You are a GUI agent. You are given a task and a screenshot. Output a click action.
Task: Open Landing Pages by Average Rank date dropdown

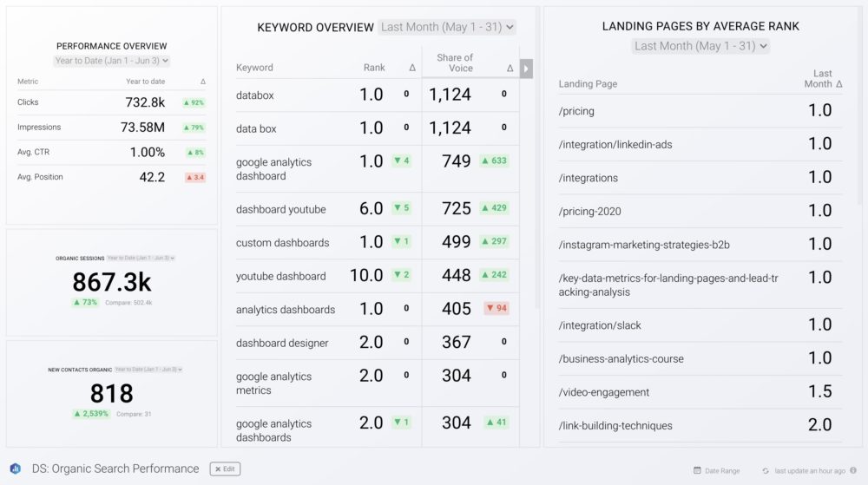pyautogui.click(x=701, y=46)
